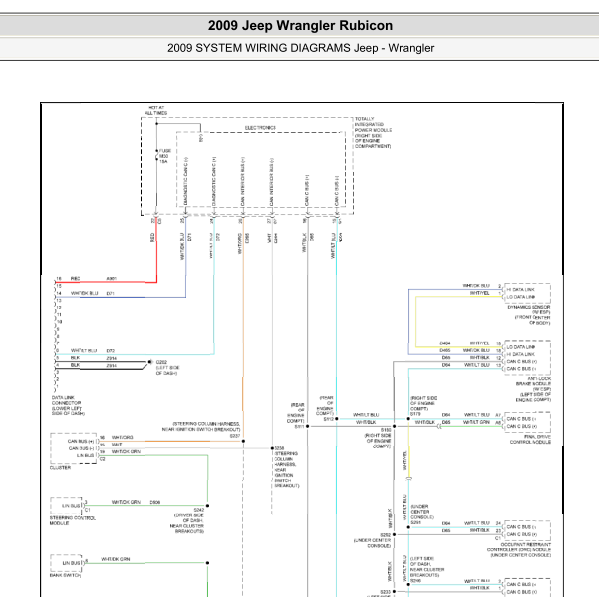This screenshot has width=599, height=597.
Task: Click the "S237" splice label
Action: point(235,436)
